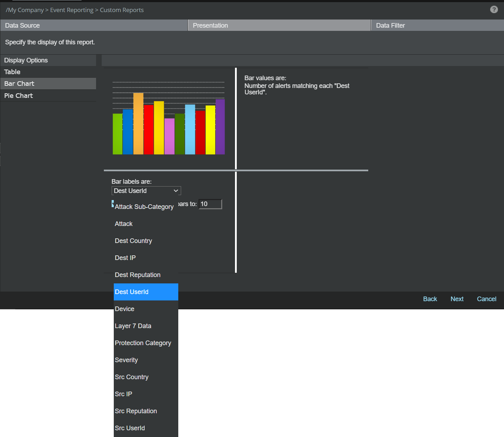Select Src IP option
Viewport: 504px width, 437px height.
click(x=146, y=394)
